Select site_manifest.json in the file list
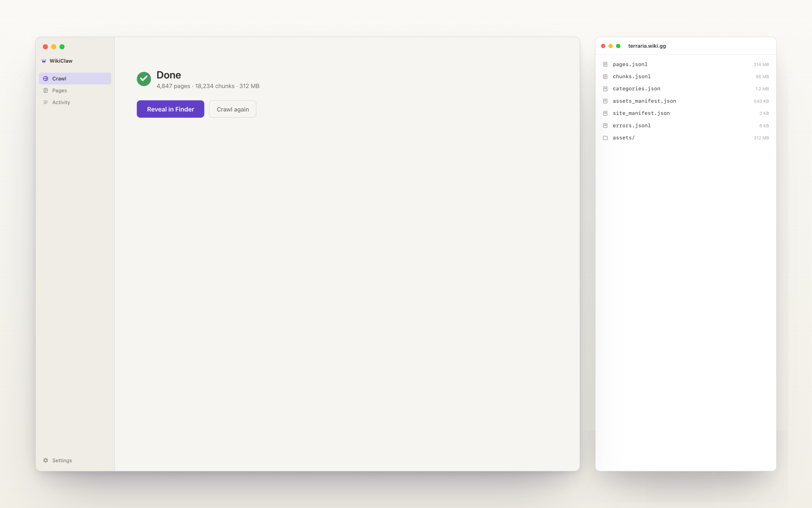The image size is (812, 508). (x=641, y=113)
